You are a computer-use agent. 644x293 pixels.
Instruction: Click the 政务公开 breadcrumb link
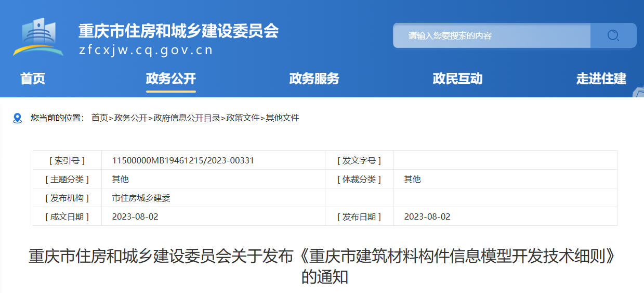[131, 118]
